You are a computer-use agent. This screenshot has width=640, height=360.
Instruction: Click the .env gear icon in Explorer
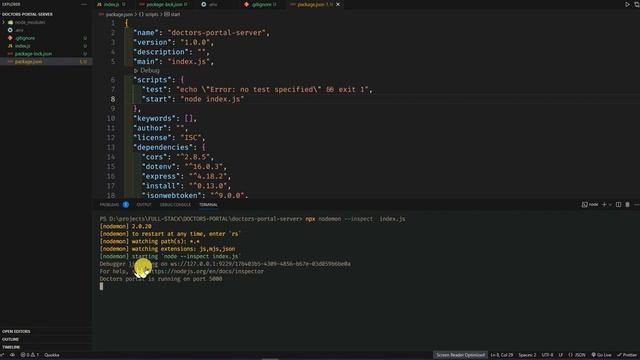[10, 30]
